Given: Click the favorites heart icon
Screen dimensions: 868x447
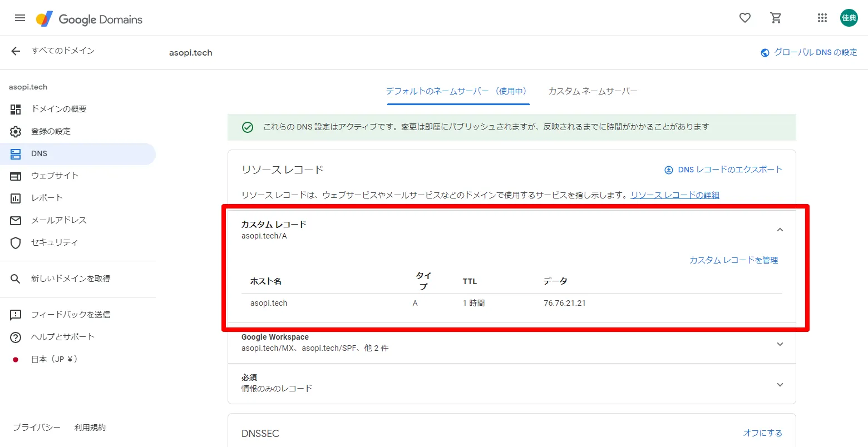Looking at the screenshot, I should (x=744, y=17).
